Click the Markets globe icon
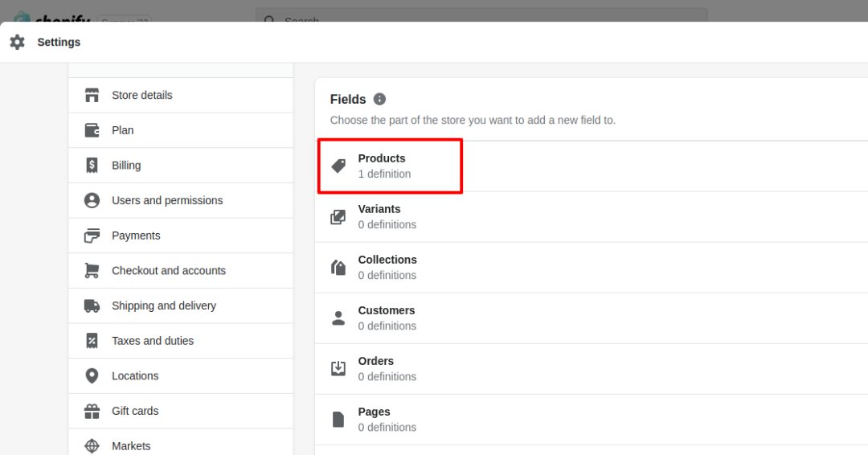The height and width of the screenshot is (455, 868). (92, 446)
